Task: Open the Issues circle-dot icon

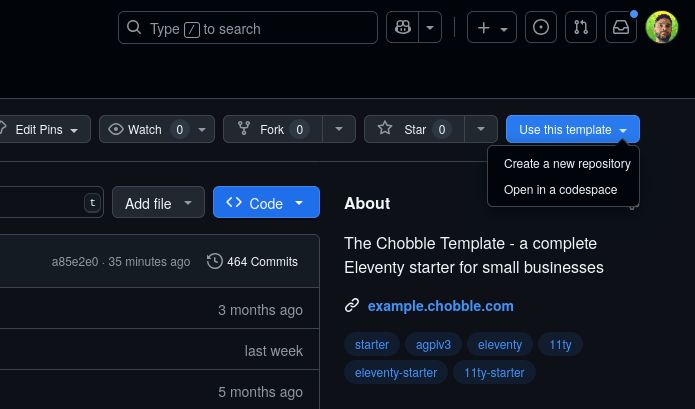Action: (x=541, y=27)
